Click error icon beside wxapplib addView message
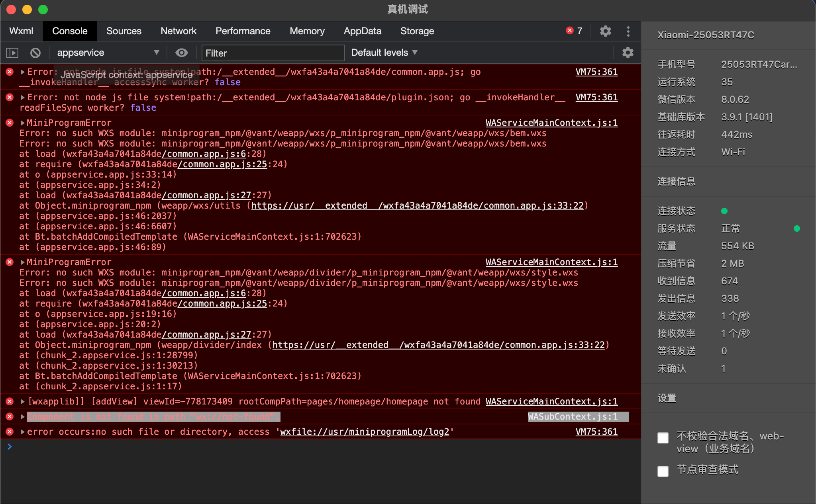The width and height of the screenshot is (816, 504). [x=10, y=401]
